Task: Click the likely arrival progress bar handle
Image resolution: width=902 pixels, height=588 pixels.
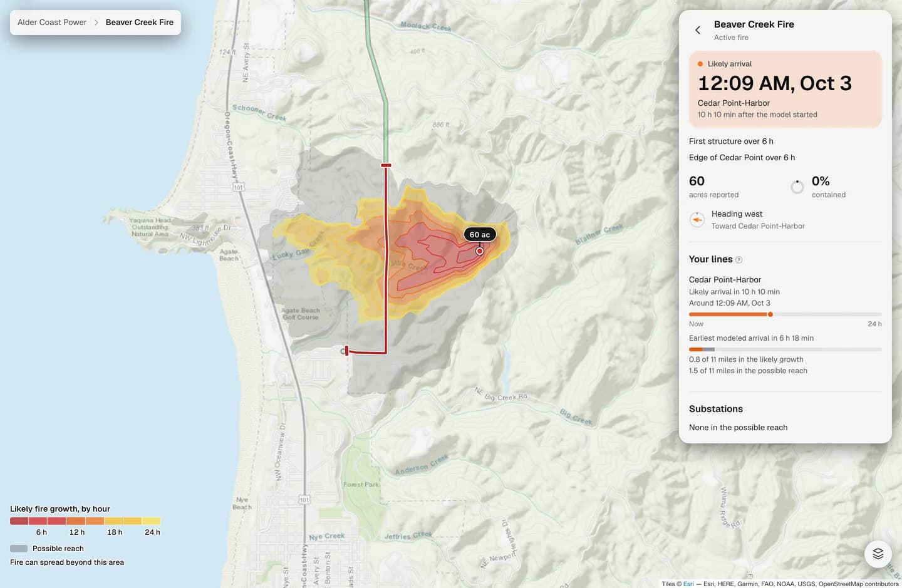Action: pyautogui.click(x=770, y=314)
